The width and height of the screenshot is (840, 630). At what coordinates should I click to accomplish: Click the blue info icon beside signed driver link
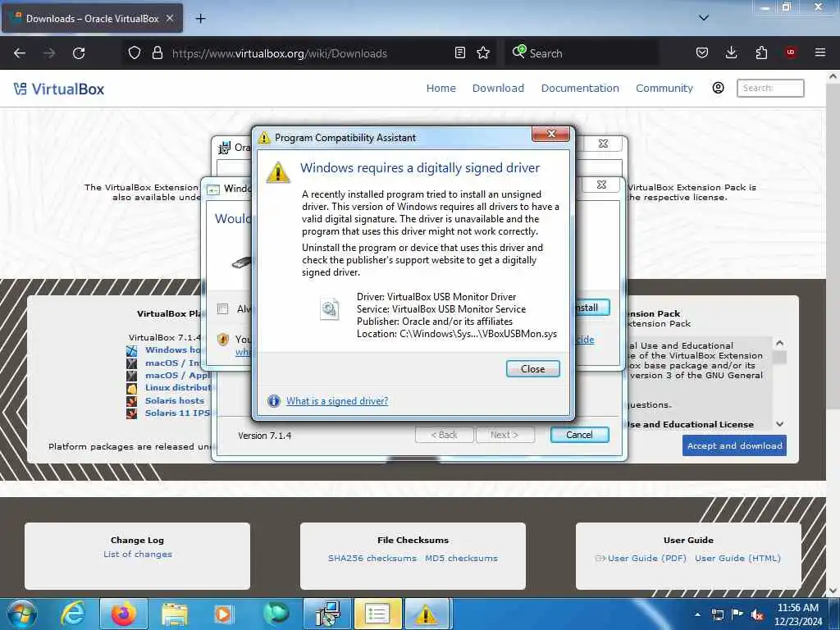coord(274,400)
